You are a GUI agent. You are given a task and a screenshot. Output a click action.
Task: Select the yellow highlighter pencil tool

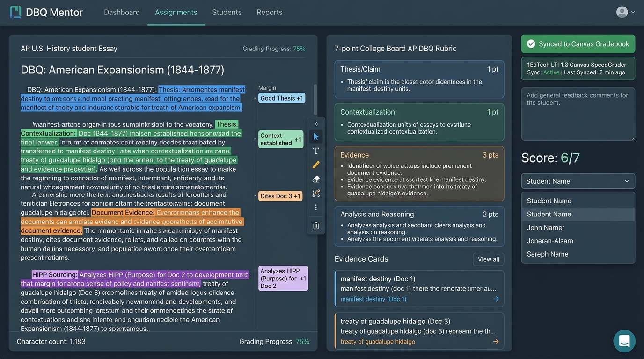[x=316, y=165]
